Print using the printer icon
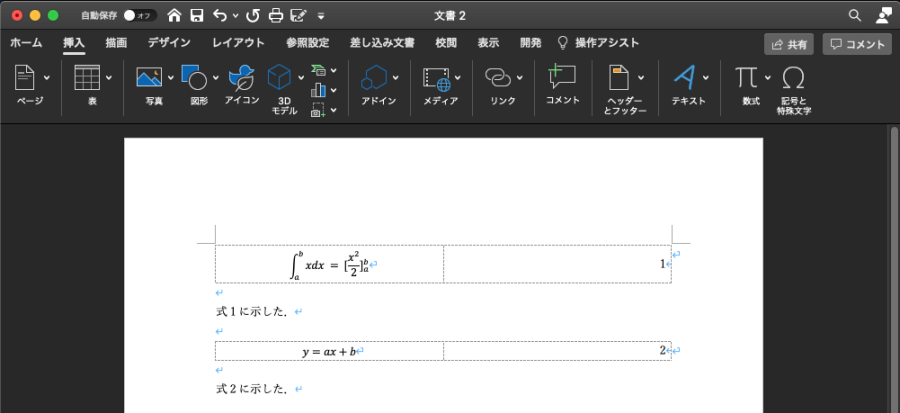900x413 pixels. click(x=276, y=16)
